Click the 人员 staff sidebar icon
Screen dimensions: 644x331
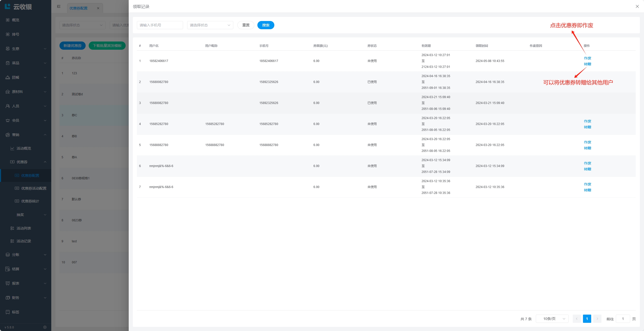[x=8, y=106]
